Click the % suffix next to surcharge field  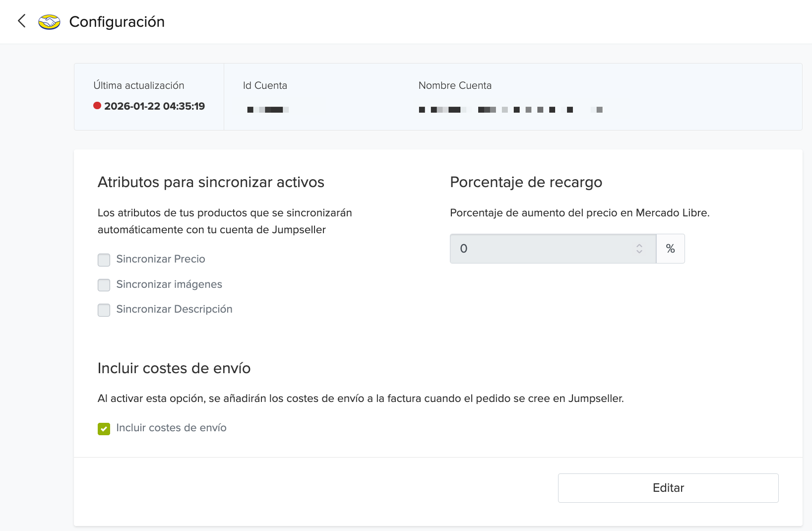pyautogui.click(x=671, y=249)
